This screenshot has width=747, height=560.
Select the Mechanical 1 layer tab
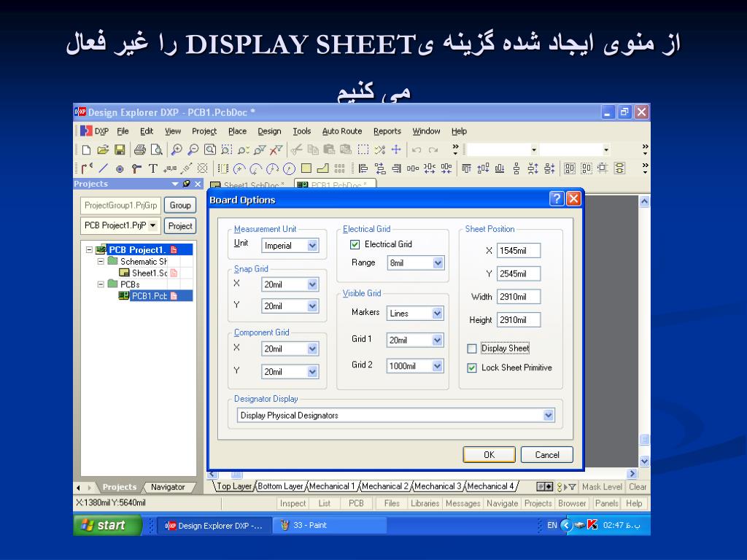332,486
